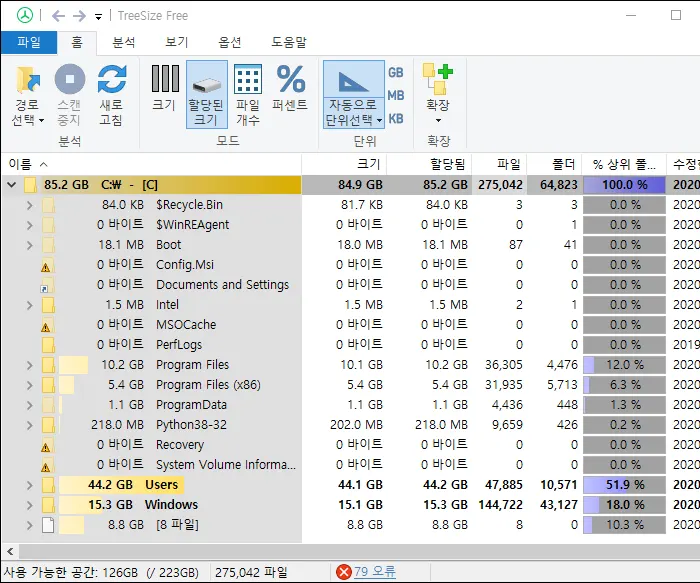Toggle 자동으로 단위선택 unit button
Screen dimensions: 700x583
[x=354, y=95]
